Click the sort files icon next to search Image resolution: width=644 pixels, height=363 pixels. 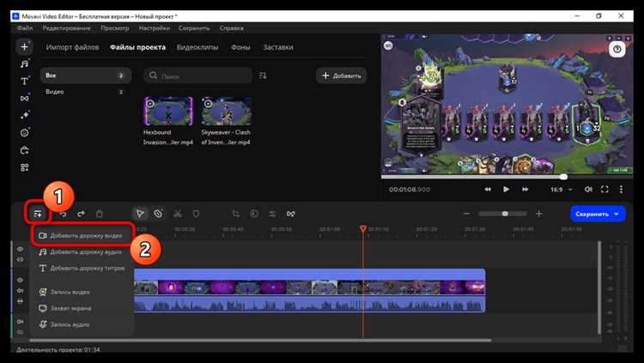[x=264, y=76]
